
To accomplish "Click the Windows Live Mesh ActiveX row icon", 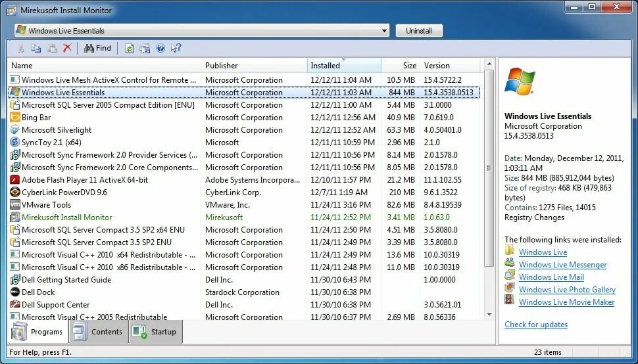I will click(x=15, y=80).
